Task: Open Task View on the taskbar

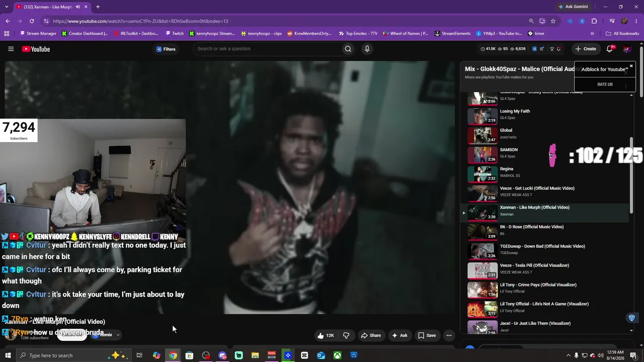Action: (139, 355)
